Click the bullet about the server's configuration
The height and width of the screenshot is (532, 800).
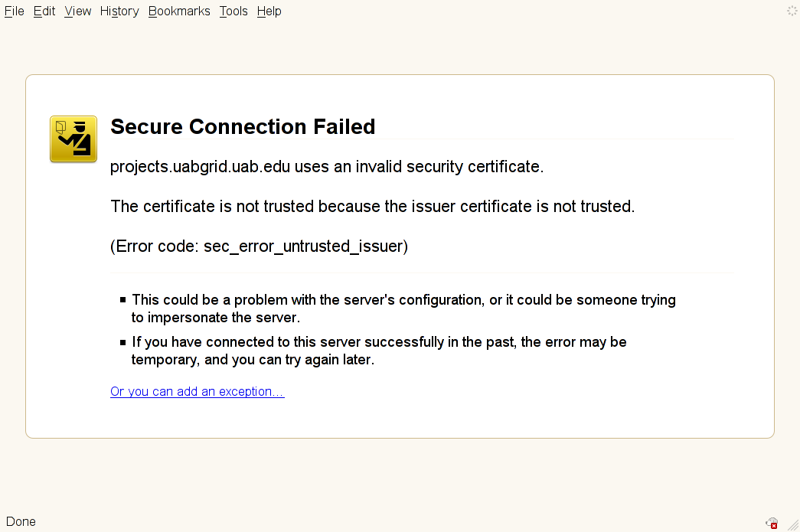[x=403, y=308]
